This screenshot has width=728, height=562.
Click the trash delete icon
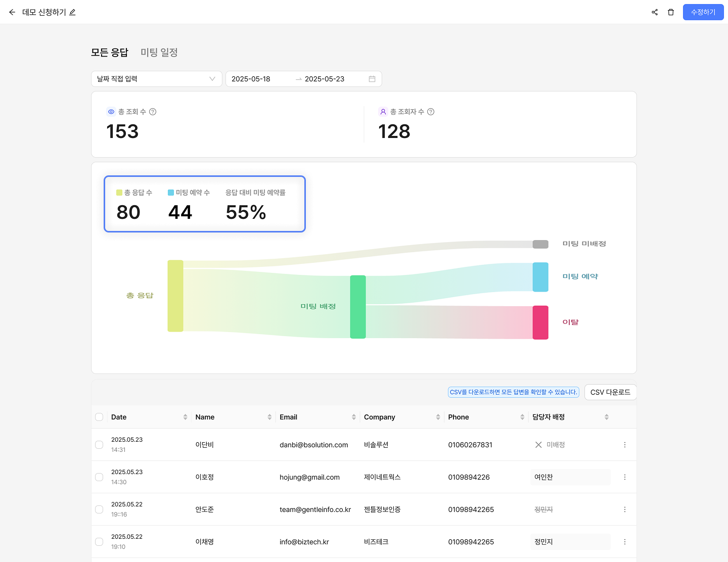[x=671, y=12]
